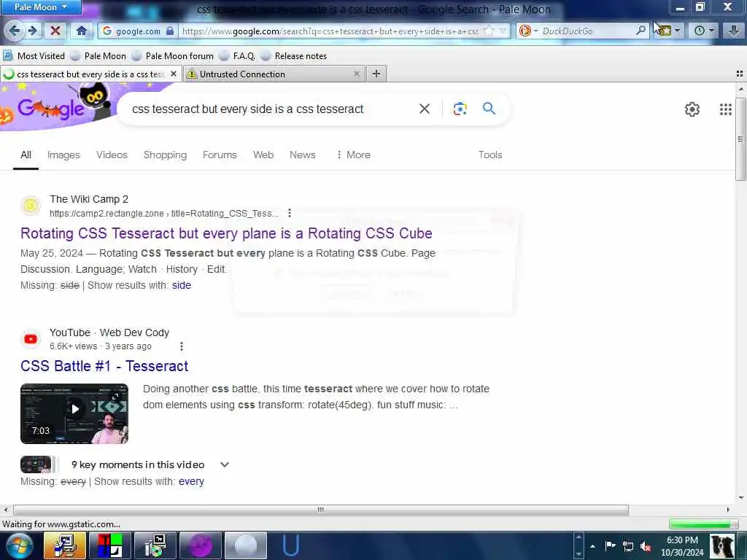
Task: Select the All results tab
Action: pos(26,155)
